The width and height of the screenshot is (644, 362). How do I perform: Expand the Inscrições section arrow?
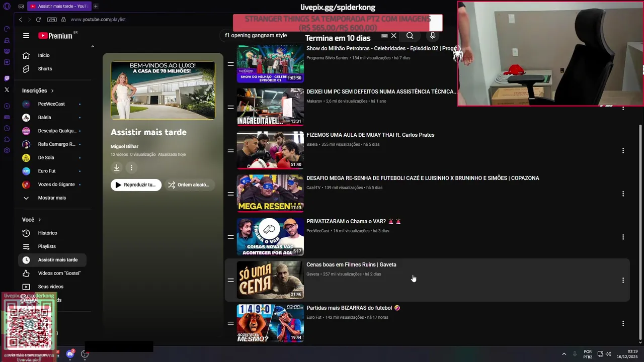[52, 91]
